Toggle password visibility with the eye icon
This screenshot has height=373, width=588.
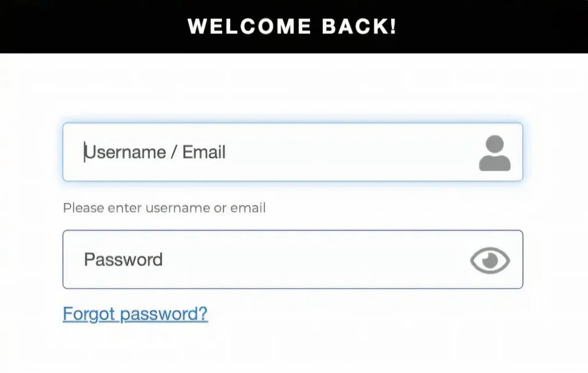(490, 260)
